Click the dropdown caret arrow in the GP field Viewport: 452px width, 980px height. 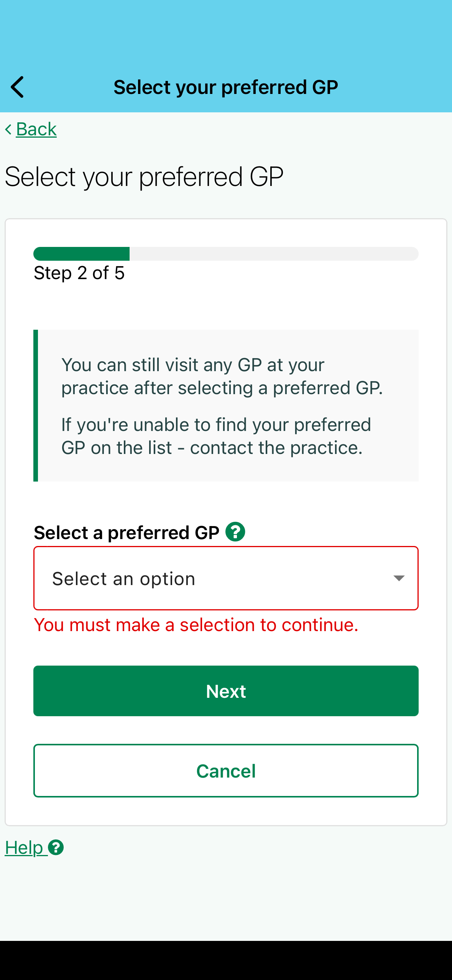[399, 578]
